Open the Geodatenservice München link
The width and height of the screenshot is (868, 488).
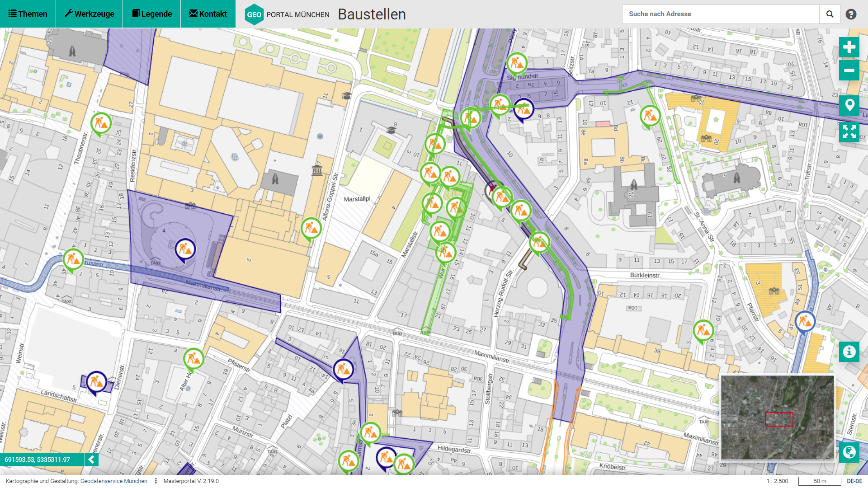coord(114,481)
